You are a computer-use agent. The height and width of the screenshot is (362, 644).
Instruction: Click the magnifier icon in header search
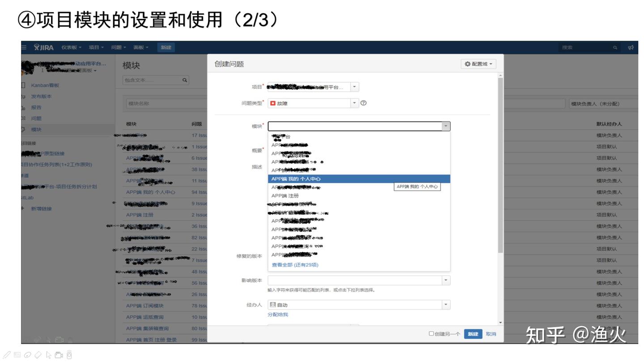tap(615, 47)
